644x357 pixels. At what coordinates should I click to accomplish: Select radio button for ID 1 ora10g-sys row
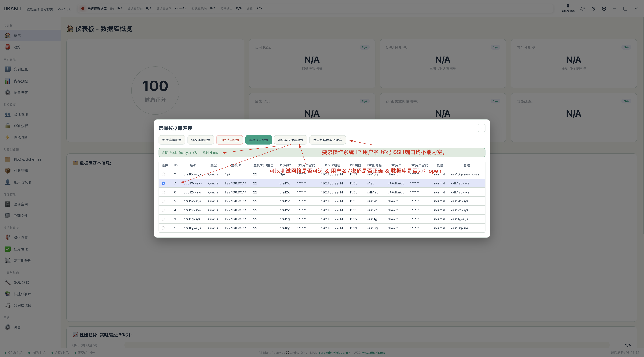point(163,228)
